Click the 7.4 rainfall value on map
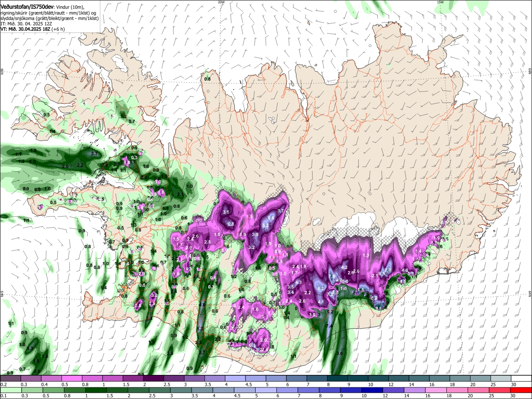 pyautogui.click(x=330, y=326)
